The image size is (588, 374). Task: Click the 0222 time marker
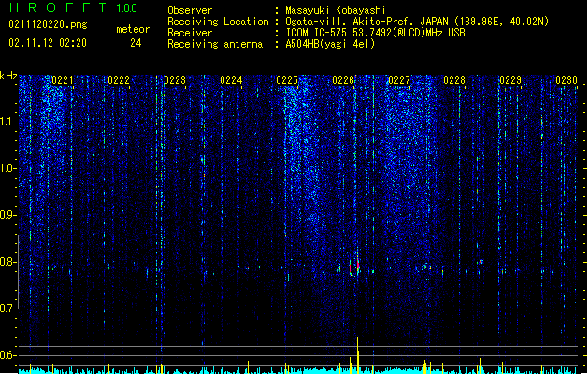tap(119, 80)
